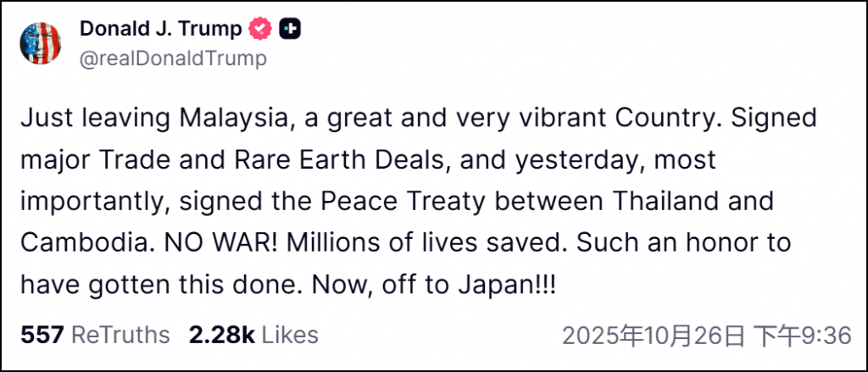
Task: Click the @realDonaldTrump handle
Action: point(173,58)
